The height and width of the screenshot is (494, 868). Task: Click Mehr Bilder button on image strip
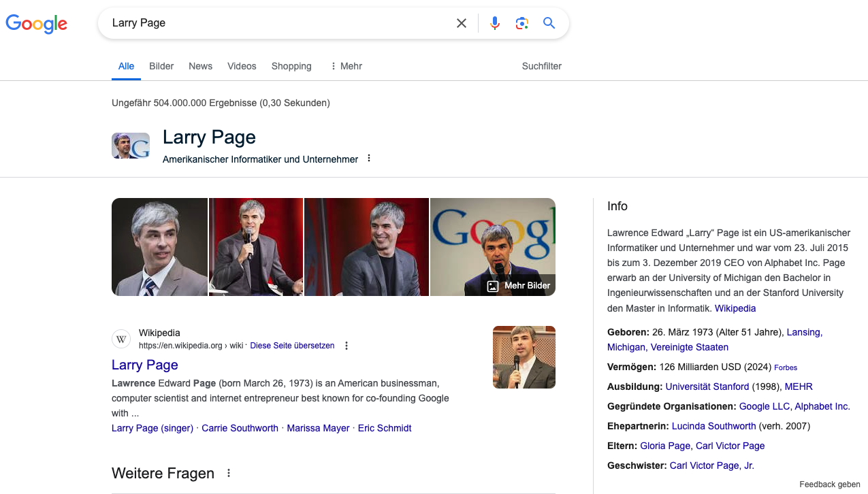pyautogui.click(x=519, y=286)
